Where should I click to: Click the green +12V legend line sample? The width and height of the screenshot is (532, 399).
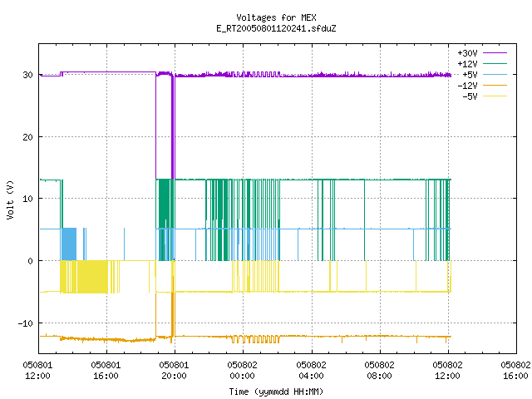coord(495,63)
